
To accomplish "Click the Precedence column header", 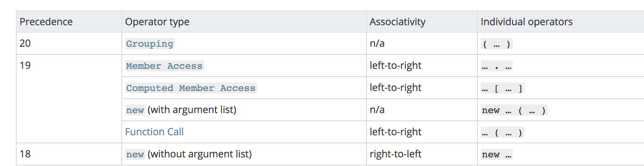I will point(46,22).
